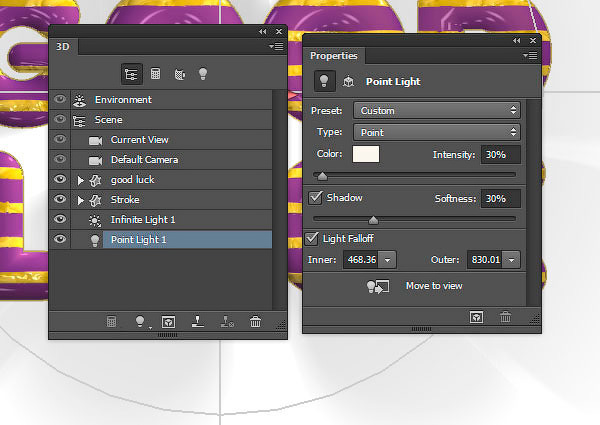Filter 3D panel by materials

pyautogui.click(x=180, y=74)
